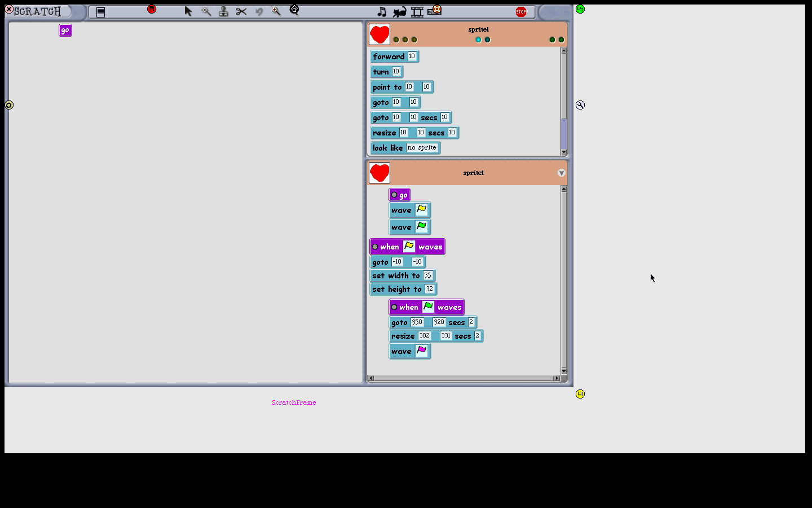Select the dark teal category dot
Image resolution: width=812 pixels, height=508 pixels.
click(487, 40)
